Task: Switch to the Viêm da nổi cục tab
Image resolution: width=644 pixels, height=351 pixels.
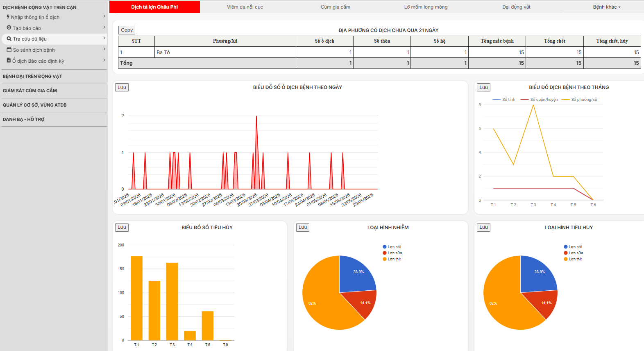Action: [x=245, y=7]
